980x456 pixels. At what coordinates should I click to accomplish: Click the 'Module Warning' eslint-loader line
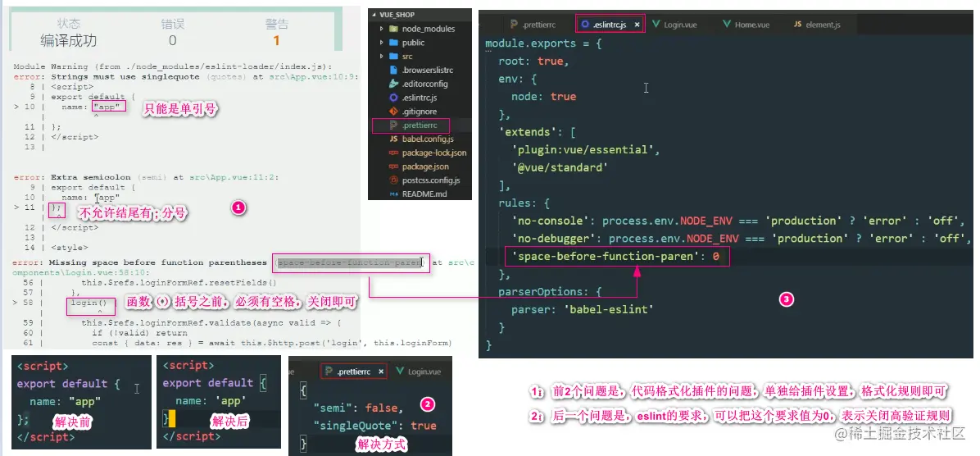173,66
